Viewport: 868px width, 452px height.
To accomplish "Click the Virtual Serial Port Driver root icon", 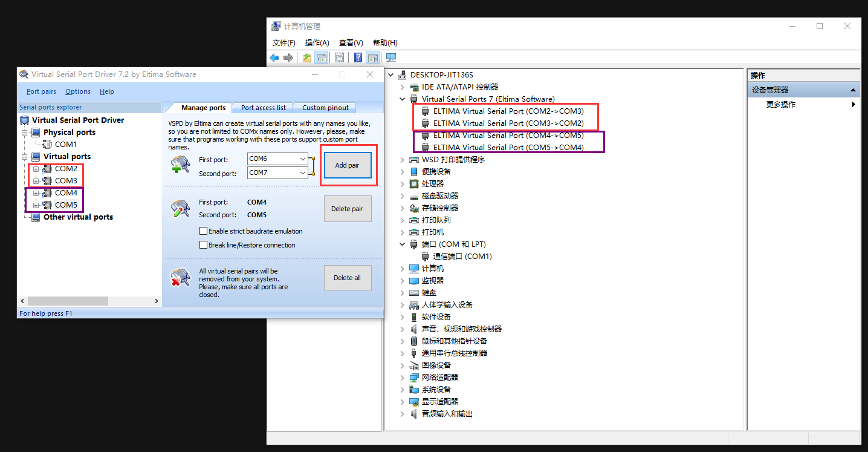I will 25,120.
